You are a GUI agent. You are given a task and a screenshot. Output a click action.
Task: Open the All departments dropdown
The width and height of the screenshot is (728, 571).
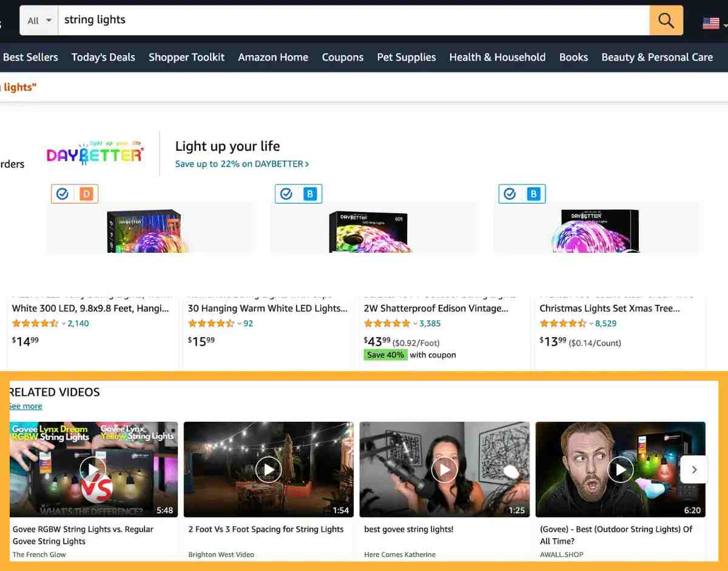tap(39, 21)
